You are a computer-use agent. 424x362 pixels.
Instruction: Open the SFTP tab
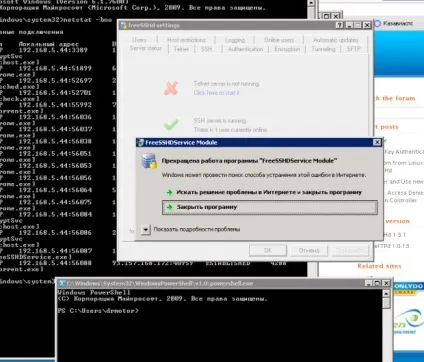(x=353, y=49)
